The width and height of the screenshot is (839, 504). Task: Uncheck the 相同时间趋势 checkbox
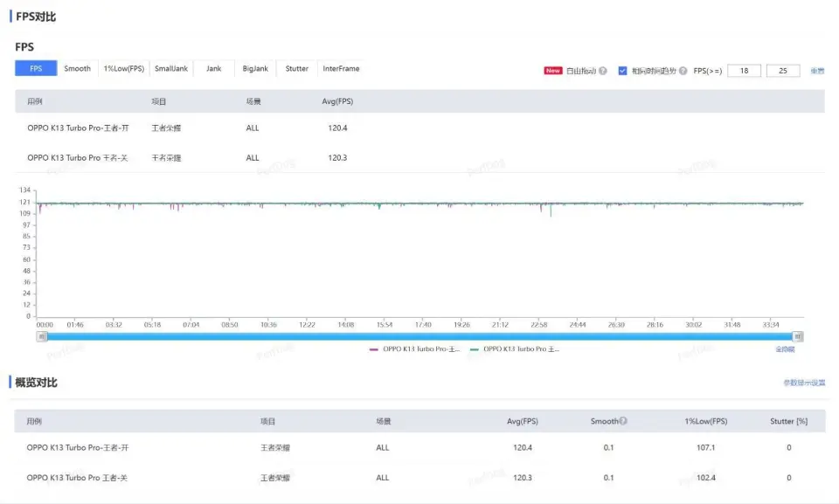(x=623, y=71)
